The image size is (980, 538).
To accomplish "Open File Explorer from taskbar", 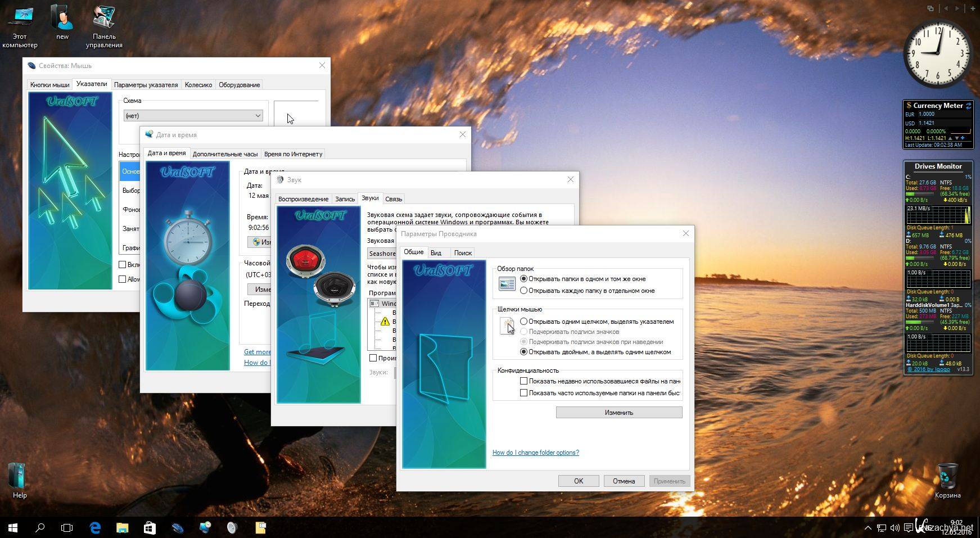I will [122, 527].
